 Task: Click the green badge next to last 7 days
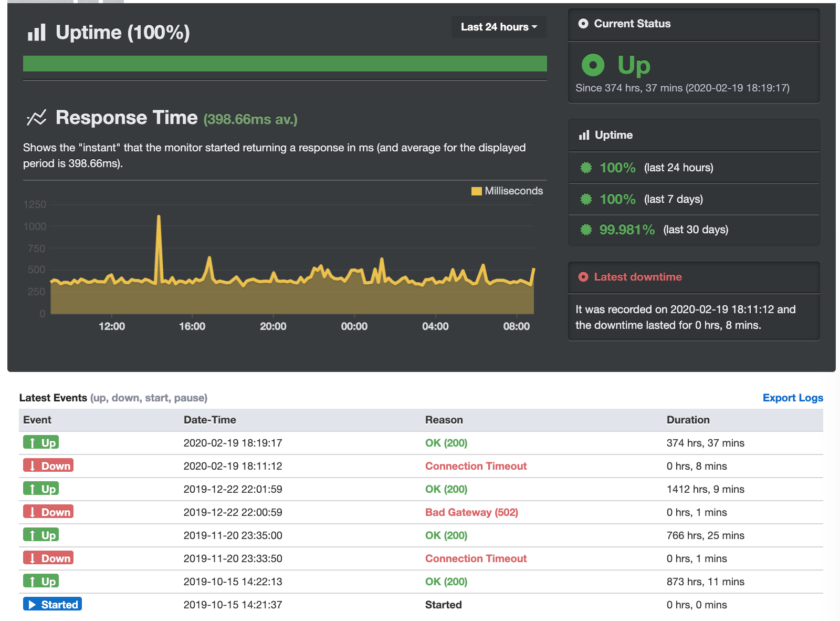(586, 199)
